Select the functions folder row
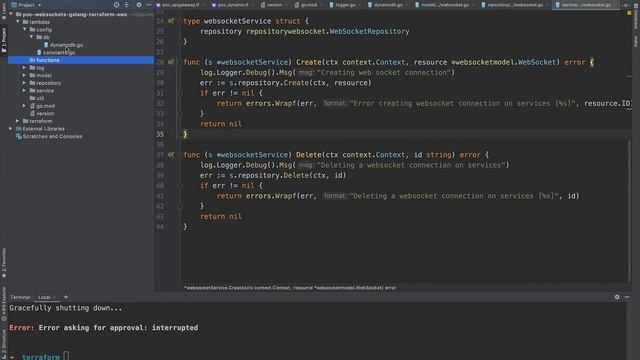The height and width of the screenshot is (360, 640). [x=81, y=60]
